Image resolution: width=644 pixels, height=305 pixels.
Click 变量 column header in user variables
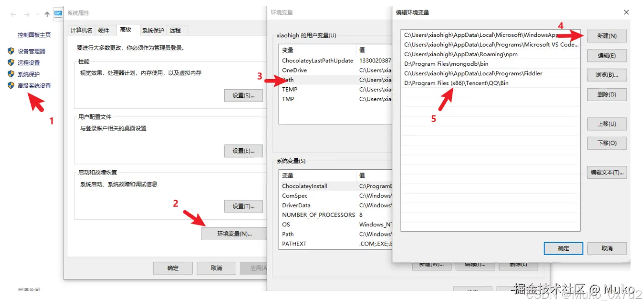pos(317,50)
